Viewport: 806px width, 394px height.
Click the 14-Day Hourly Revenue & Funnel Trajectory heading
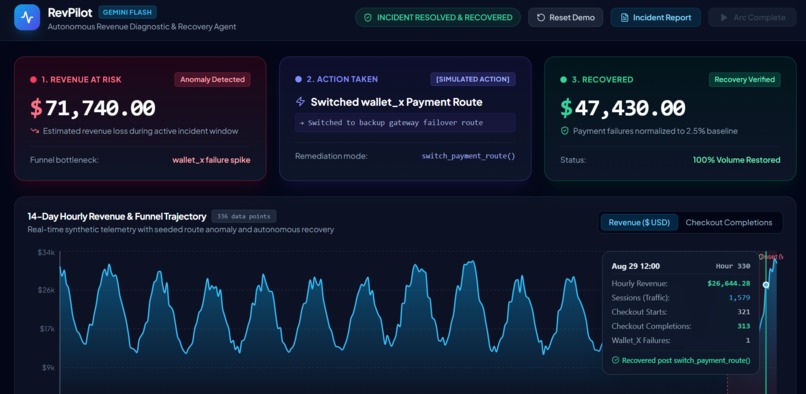coord(117,217)
